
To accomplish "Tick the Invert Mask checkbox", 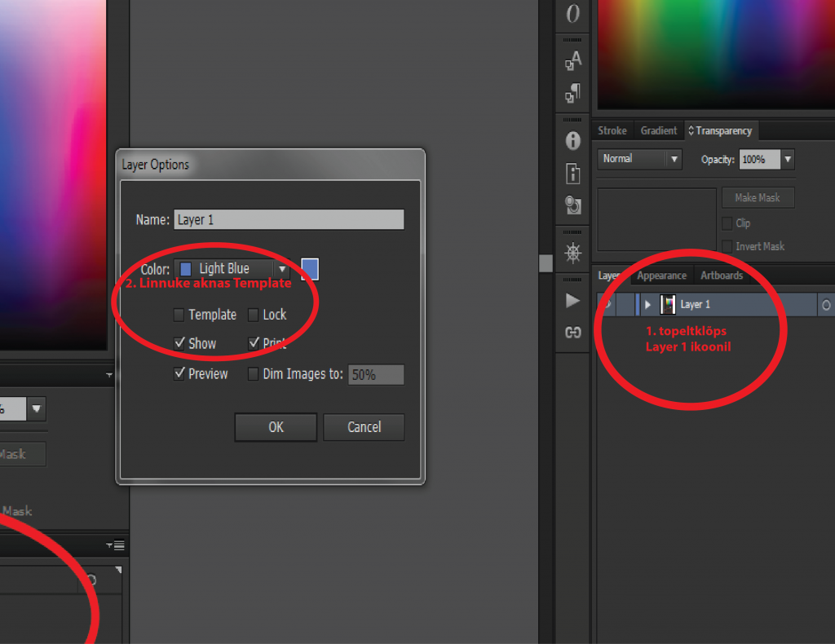I will coord(727,246).
